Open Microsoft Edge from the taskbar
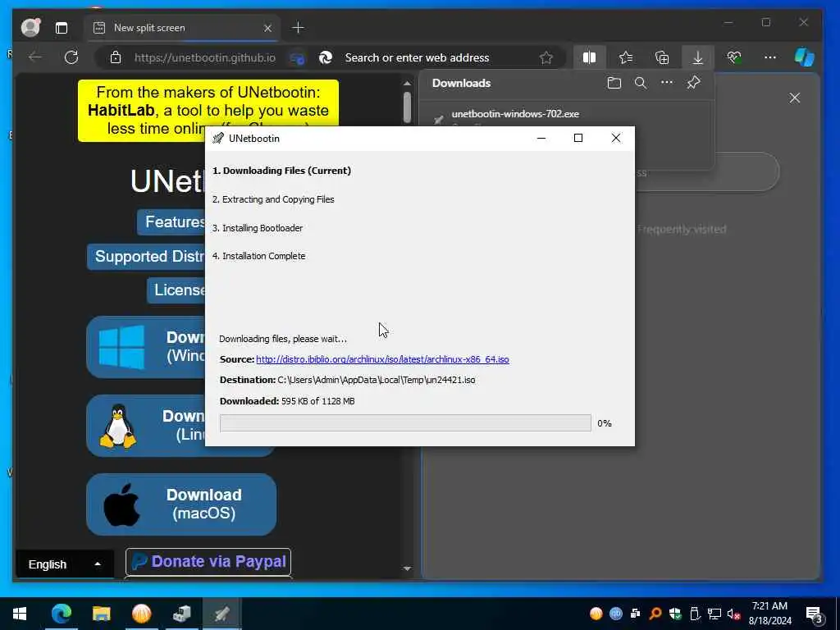 pos(61,614)
